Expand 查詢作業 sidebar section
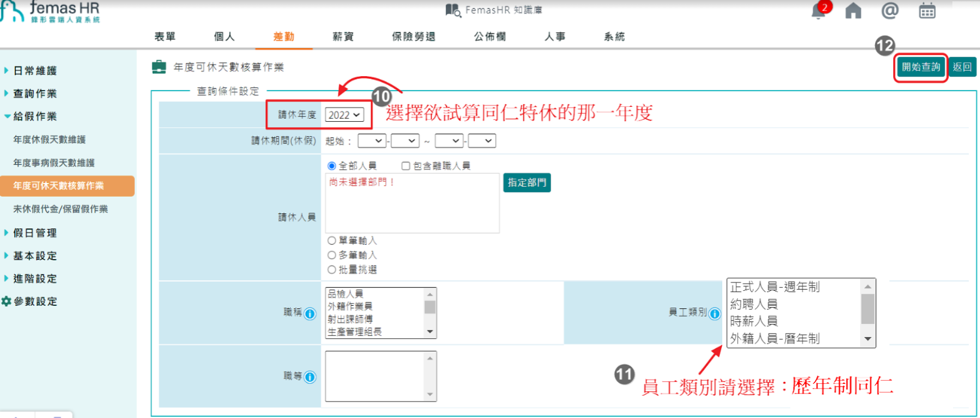Viewport: 980px width, 418px height. 35,94
